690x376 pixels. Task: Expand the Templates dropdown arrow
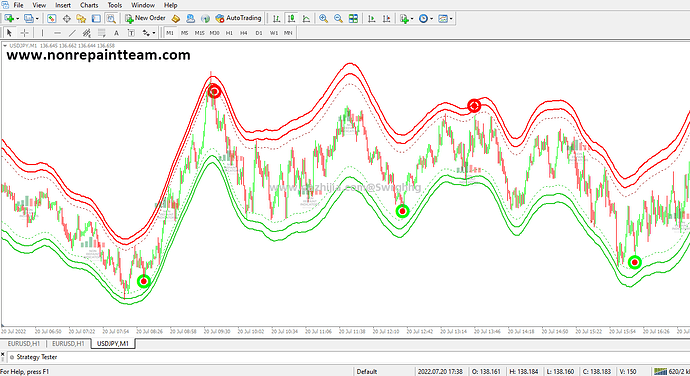click(451, 19)
